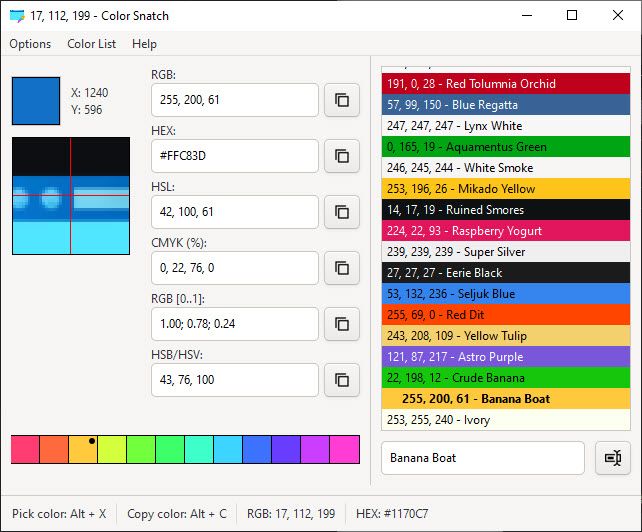Image resolution: width=642 pixels, height=532 pixels.
Task: Click the RGB input field
Action: 235,100
